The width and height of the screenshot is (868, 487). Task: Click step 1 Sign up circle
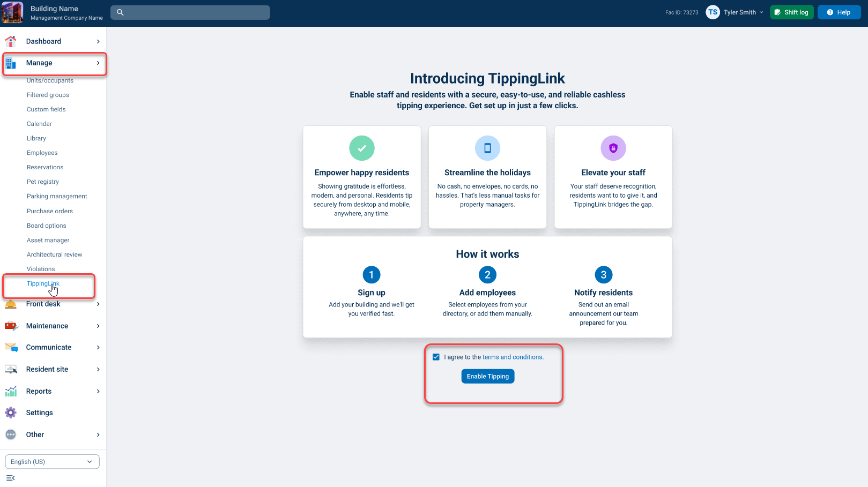click(372, 275)
